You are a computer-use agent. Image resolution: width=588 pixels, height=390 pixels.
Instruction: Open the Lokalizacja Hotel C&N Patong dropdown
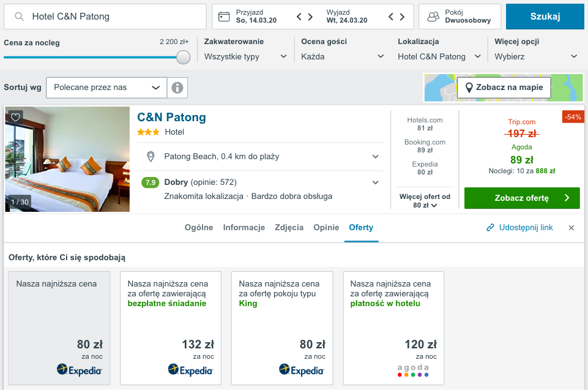pyautogui.click(x=439, y=57)
